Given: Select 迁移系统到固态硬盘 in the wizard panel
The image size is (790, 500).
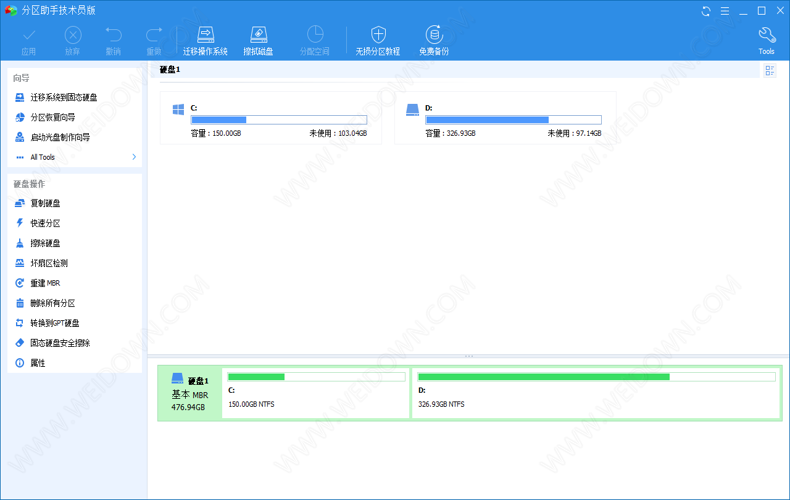Looking at the screenshot, I should tap(63, 97).
